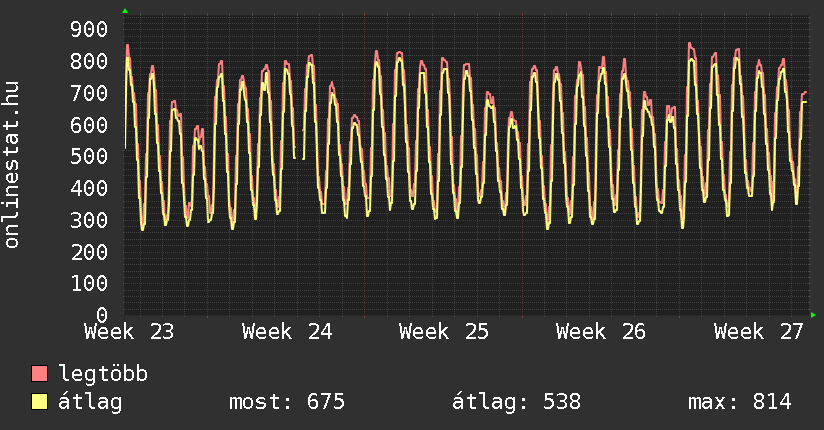Click the green arrow at x-axis end

point(813,315)
